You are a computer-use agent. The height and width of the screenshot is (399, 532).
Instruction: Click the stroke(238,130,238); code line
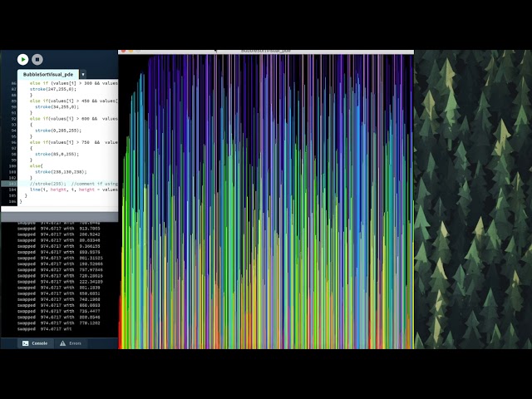click(61, 172)
